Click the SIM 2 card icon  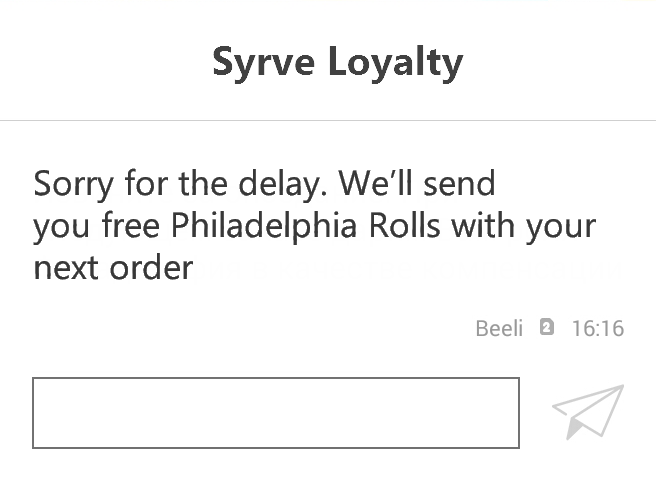click(x=546, y=327)
